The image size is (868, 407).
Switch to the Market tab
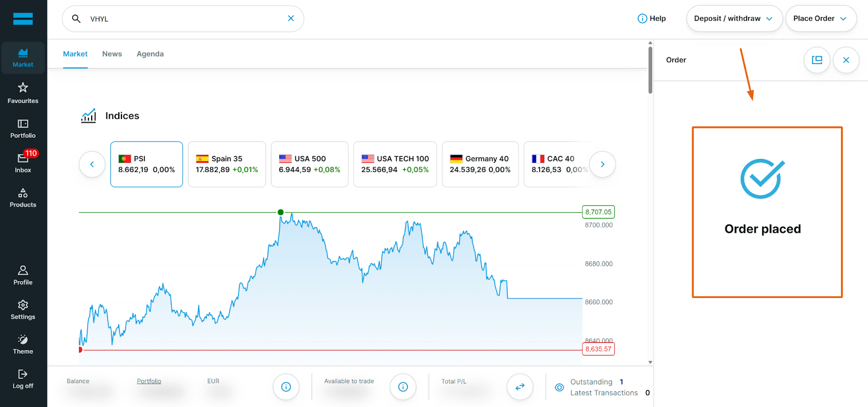click(x=75, y=54)
